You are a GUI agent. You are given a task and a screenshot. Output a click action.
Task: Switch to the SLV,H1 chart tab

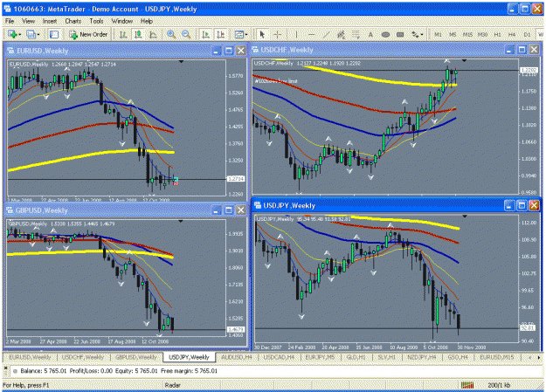[x=386, y=357]
